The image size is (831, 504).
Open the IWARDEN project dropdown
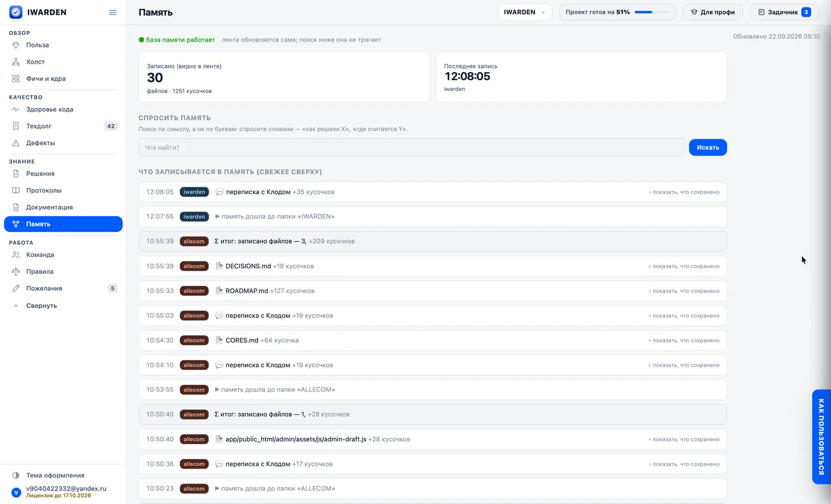coord(525,12)
